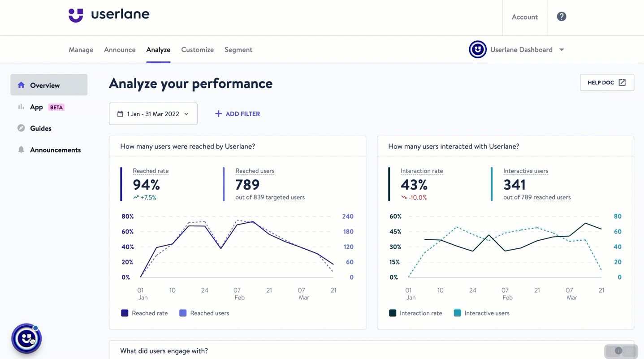The image size is (644, 359).
Task: Click 'How many users were reached by Userlane?' title
Action: click(x=188, y=147)
